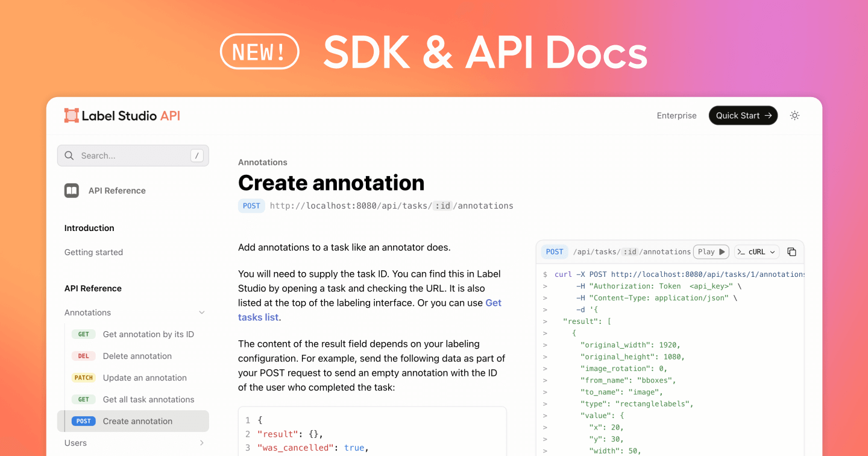The width and height of the screenshot is (868, 456).
Task: Click the PATCH badge on Update an annotation
Action: [x=84, y=377]
